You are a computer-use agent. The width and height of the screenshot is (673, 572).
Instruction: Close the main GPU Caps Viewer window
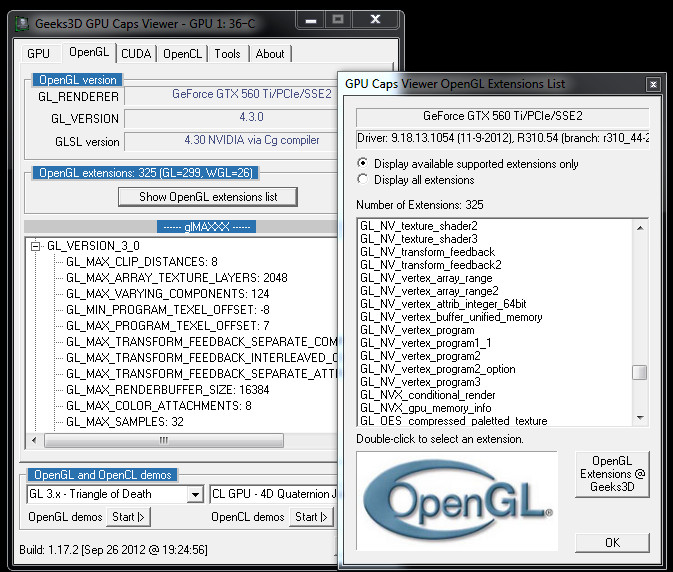point(376,20)
